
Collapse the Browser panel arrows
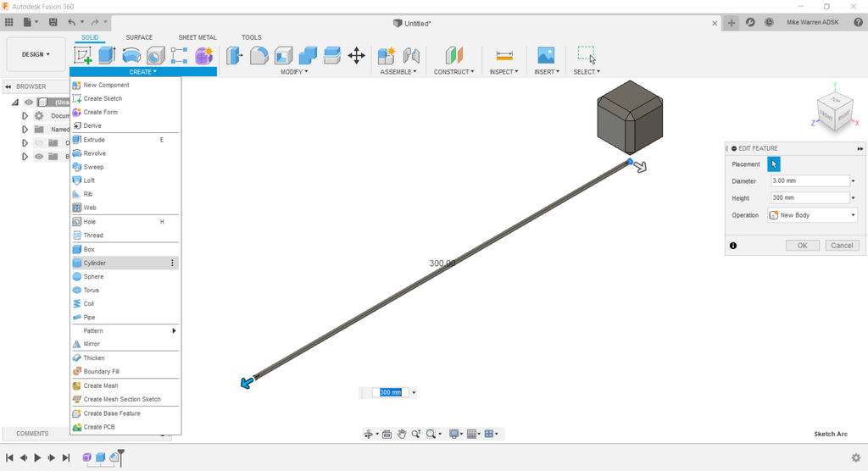click(8, 86)
